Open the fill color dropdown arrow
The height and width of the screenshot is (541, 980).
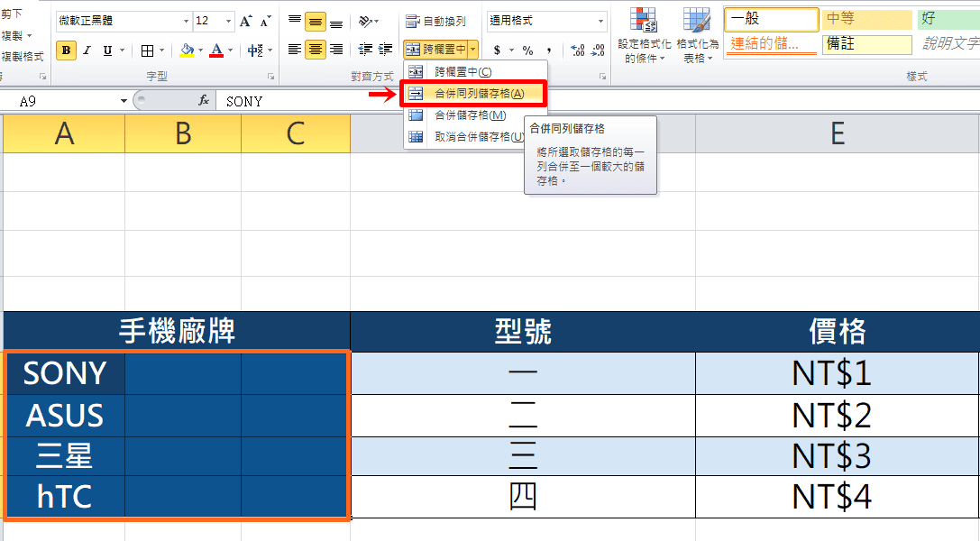pyautogui.click(x=201, y=50)
